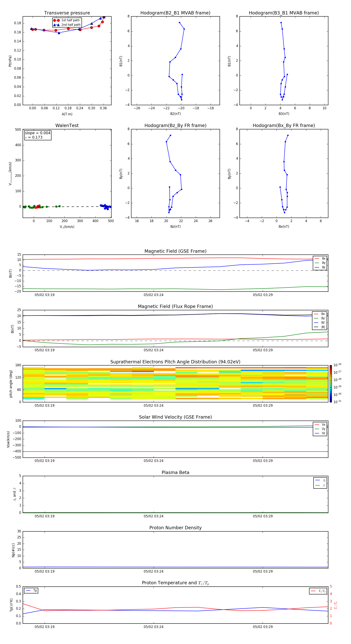Click the "Hodogram(B2_B1 MVAB frame)" title
The width and height of the screenshot is (351, 644).
tap(175, 13)
